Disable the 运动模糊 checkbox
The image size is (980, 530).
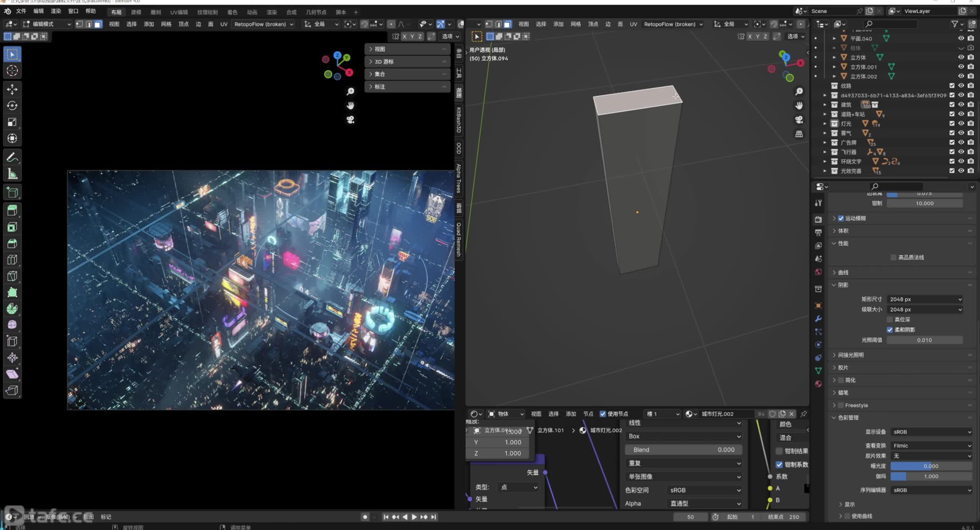841,218
